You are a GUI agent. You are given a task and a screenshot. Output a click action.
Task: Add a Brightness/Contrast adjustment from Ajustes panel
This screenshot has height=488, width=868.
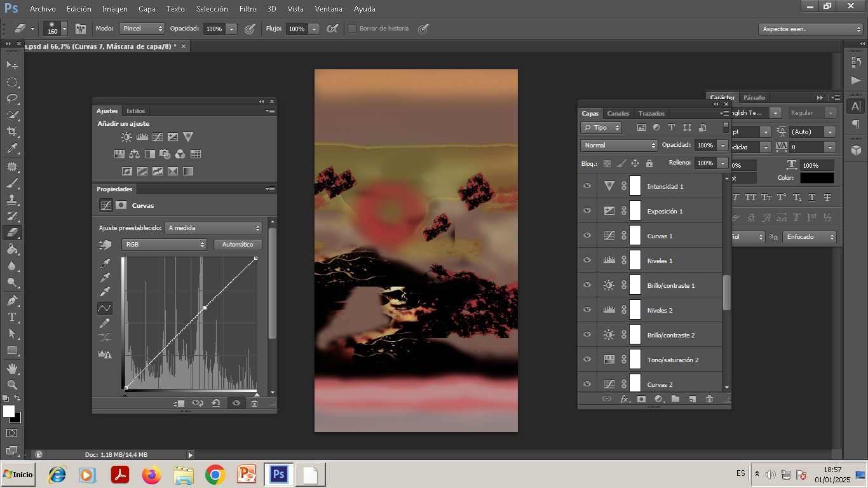pyautogui.click(x=126, y=137)
